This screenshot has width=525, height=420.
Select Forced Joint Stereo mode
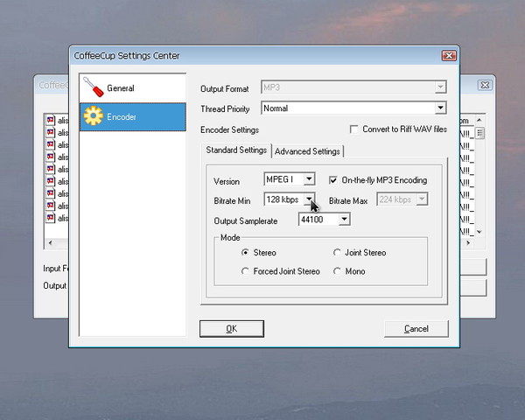[245, 271]
